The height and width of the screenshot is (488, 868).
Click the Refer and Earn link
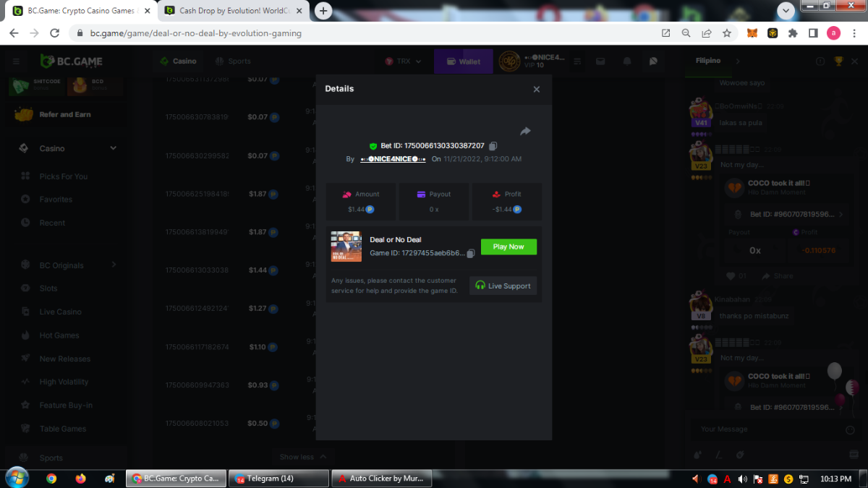(64, 114)
